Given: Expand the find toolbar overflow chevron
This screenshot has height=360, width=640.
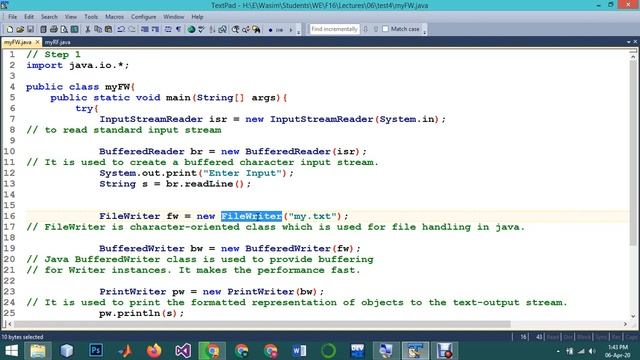Looking at the screenshot, I should (x=424, y=31).
